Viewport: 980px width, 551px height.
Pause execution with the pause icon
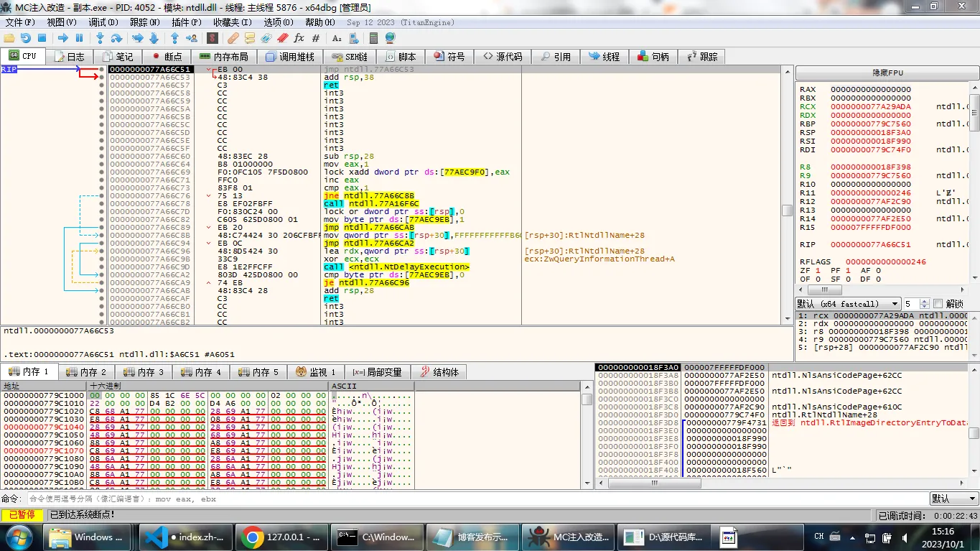pos(79,38)
